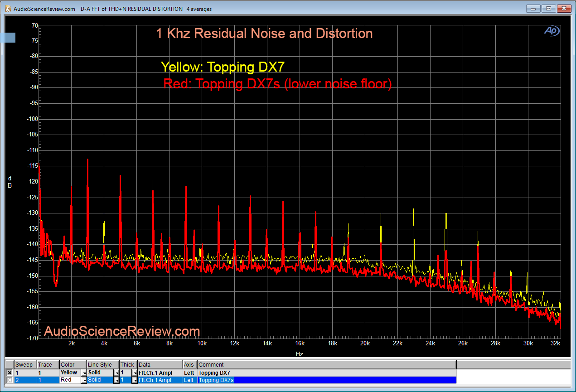Click the Left axis cell in the Red row

click(x=190, y=380)
